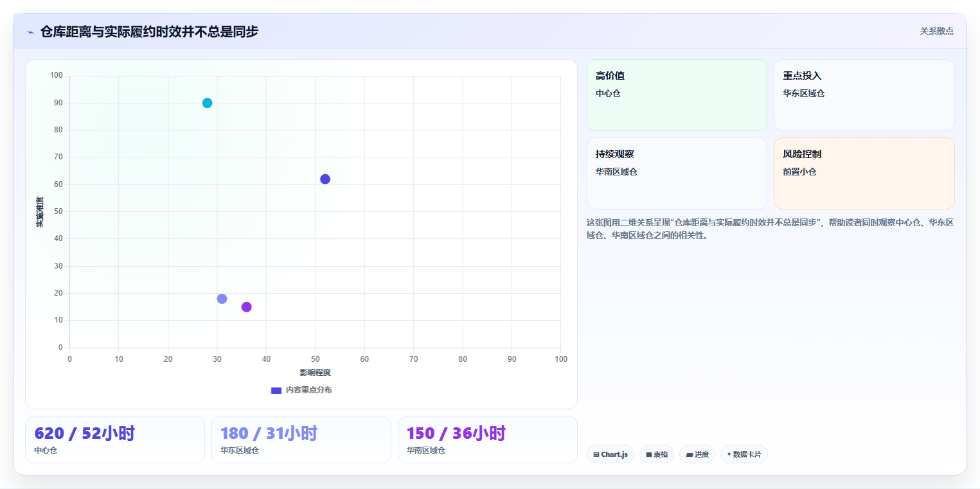
Task: Click the Chart.js chip icon
Action: (x=596, y=455)
